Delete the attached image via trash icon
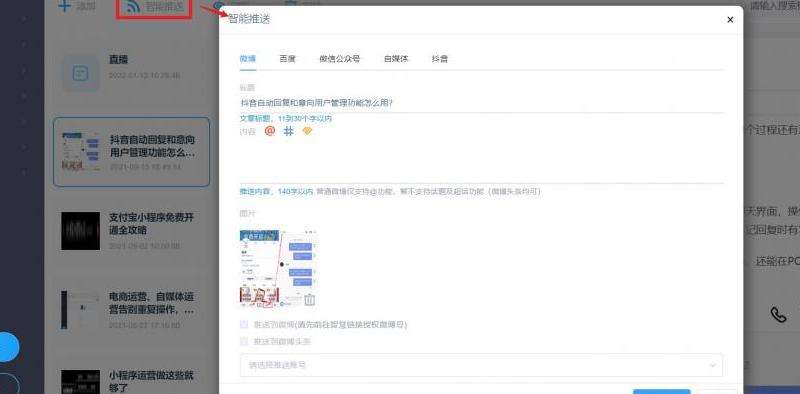Image resolution: width=800 pixels, height=394 pixels. point(310,300)
